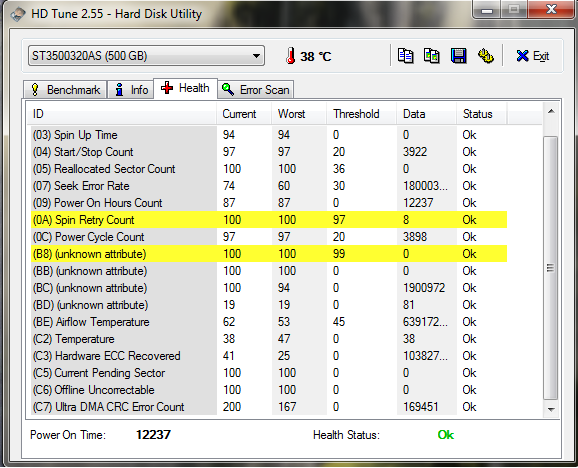Click the Data column header

click(x=426, y=114)
